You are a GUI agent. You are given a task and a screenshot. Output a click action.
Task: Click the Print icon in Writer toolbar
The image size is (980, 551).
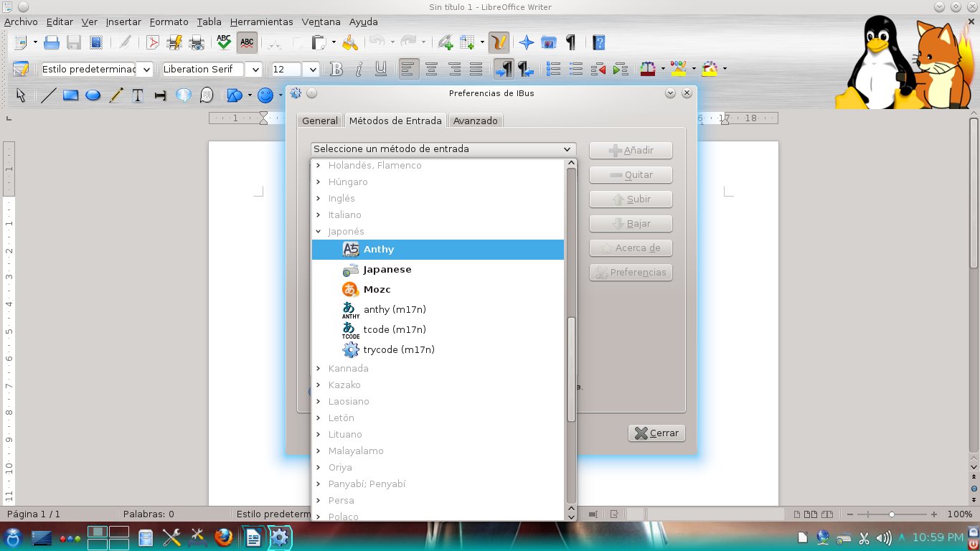175,42
